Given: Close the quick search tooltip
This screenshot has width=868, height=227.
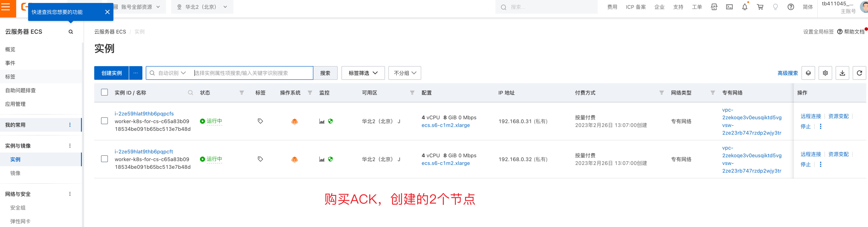Looking at the screenshot, I should click(x=107, y=12).
